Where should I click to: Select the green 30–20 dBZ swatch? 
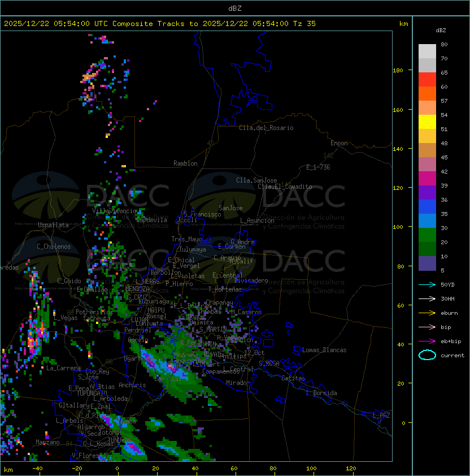(x=427, y=235)
